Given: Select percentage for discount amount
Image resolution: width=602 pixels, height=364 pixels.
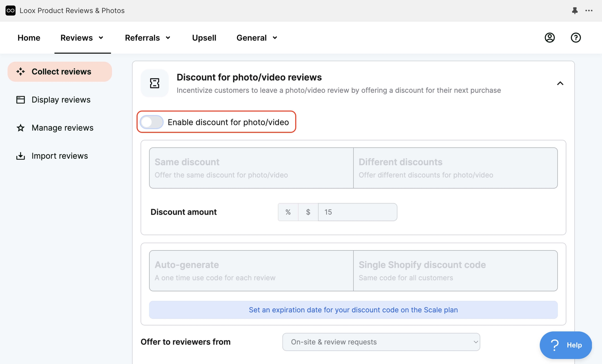Looking at the screenshot, I should [288, 212].
